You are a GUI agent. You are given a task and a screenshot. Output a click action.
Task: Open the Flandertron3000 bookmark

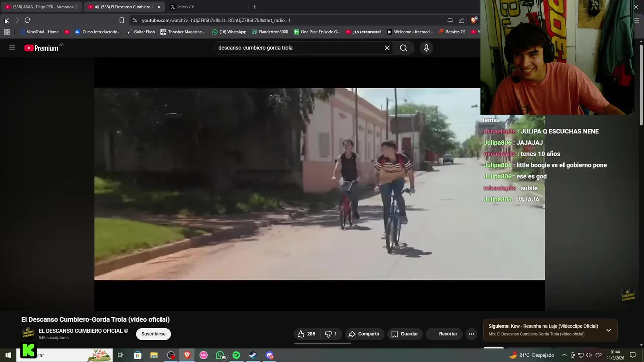[270, 32]
